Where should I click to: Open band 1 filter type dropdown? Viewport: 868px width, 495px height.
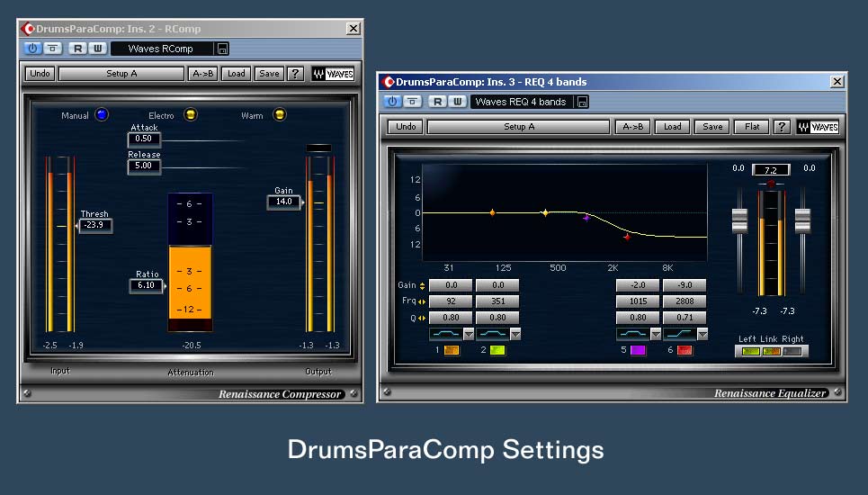[468, 334]
